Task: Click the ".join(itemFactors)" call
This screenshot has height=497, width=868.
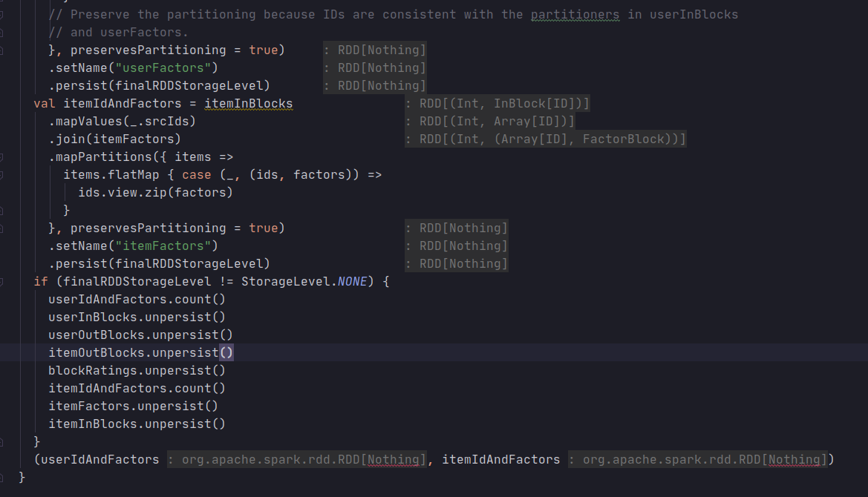Action: pos(114,139)
